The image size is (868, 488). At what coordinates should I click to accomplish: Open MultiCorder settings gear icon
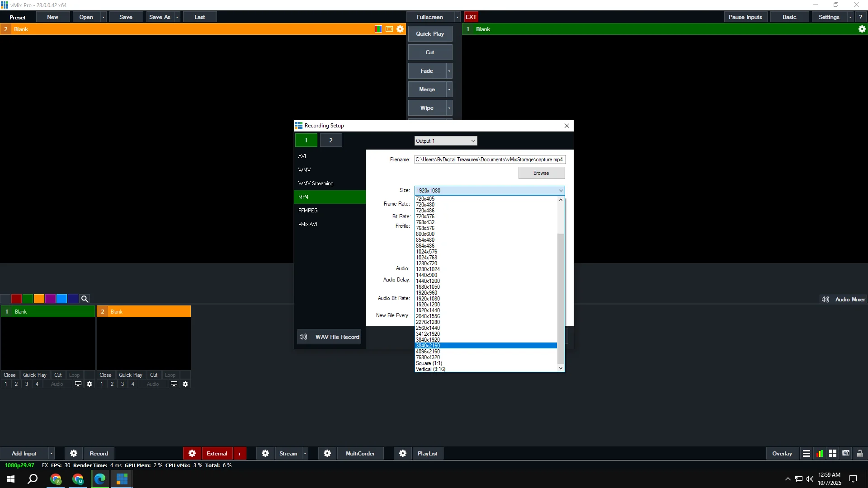coord(327,453)
